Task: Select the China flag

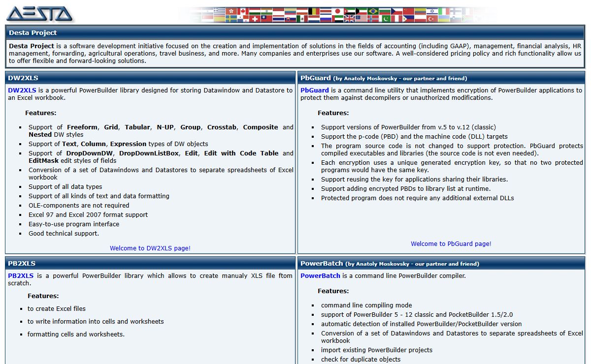Action: 408,11
